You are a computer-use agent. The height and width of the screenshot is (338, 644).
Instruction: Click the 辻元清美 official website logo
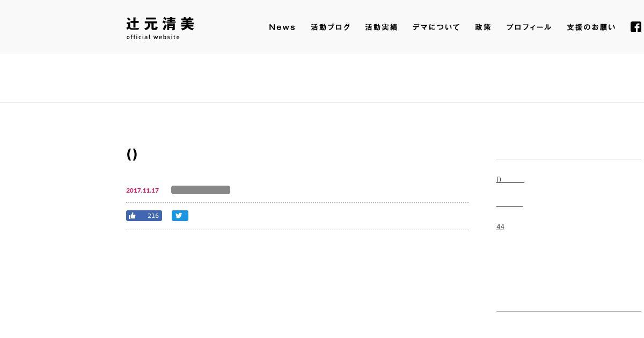(160, 28)
